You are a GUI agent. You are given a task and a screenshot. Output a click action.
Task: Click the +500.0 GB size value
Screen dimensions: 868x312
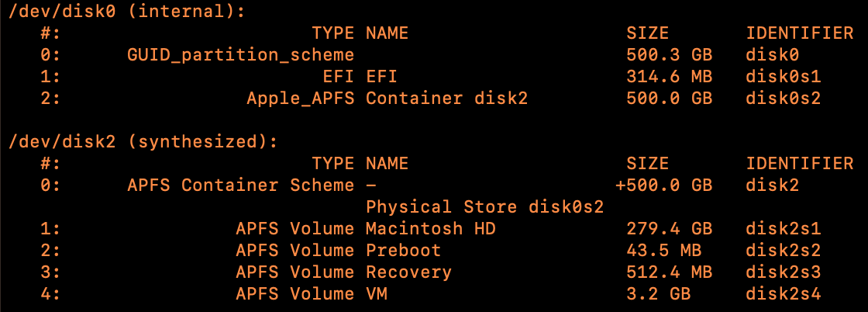(663, 185)
